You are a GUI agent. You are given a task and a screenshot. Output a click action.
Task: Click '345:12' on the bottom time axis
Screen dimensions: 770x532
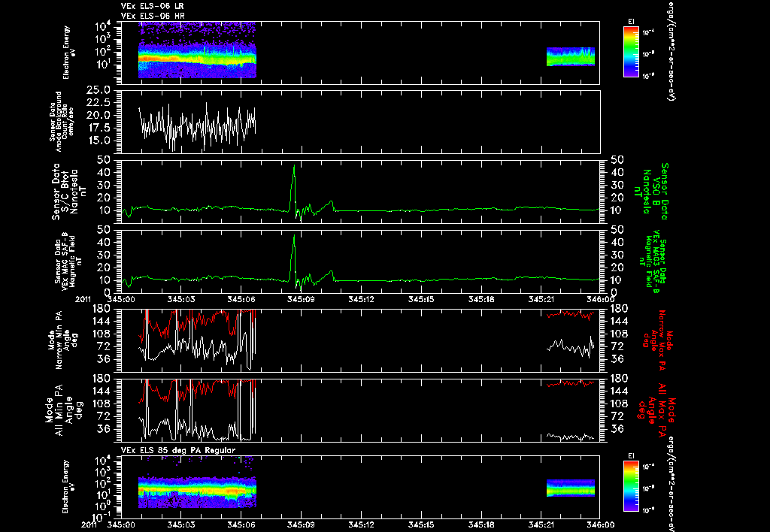tap(362, 524)
